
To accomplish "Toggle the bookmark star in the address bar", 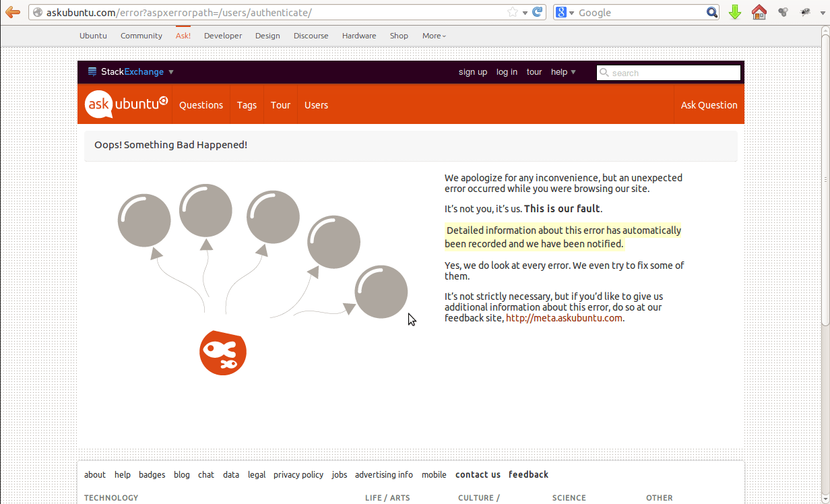I will coord(512,11).
